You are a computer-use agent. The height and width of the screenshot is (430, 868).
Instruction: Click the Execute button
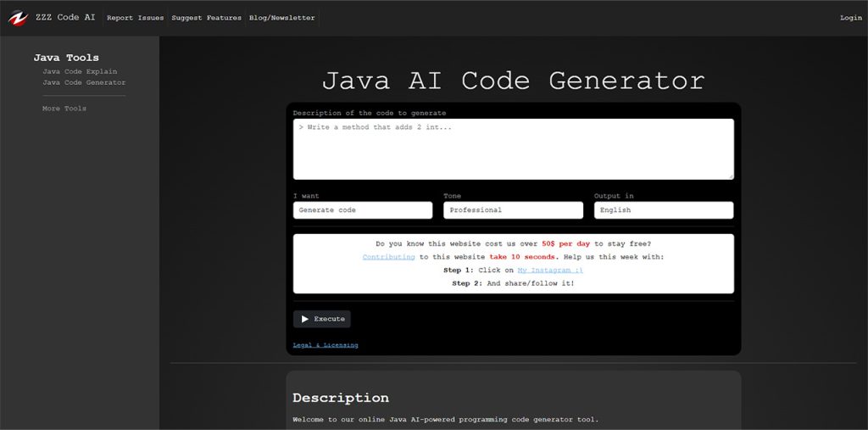[x=321, y=319]
